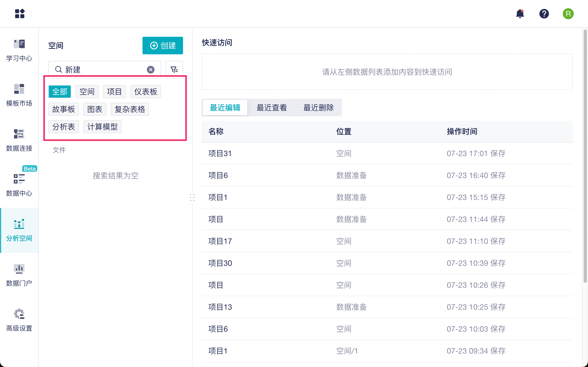588x367 pixels.
Task: Switch to the 最近删除 tab
Action: (318, 108)
